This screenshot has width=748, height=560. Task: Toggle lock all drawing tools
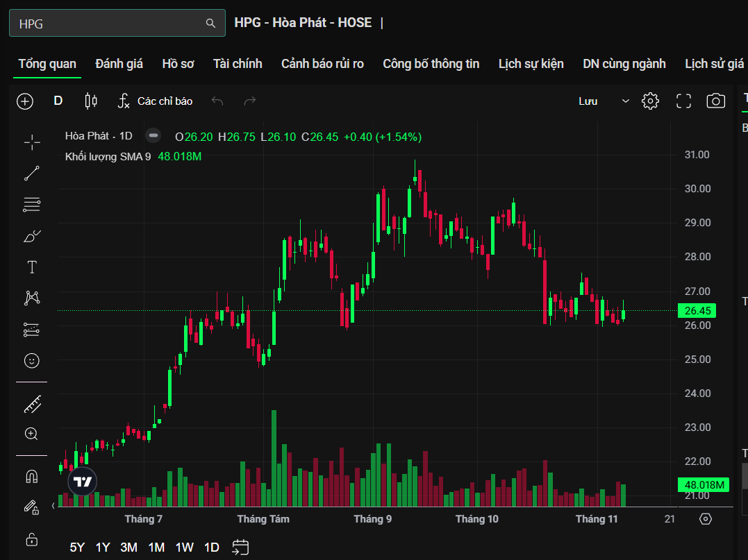(32, 539)
